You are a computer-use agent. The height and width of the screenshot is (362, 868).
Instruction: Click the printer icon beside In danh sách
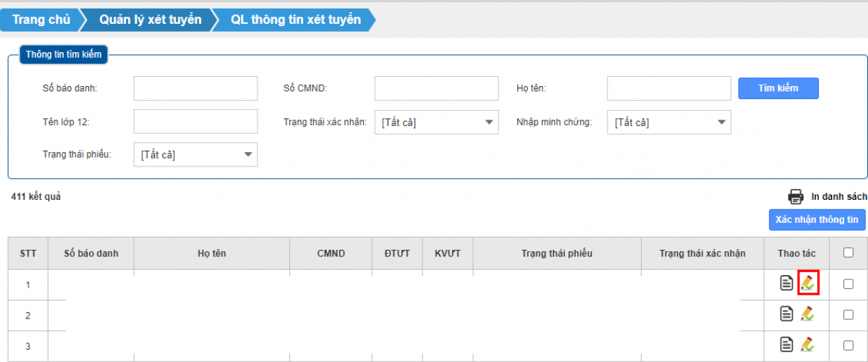[x=796, y=196]
